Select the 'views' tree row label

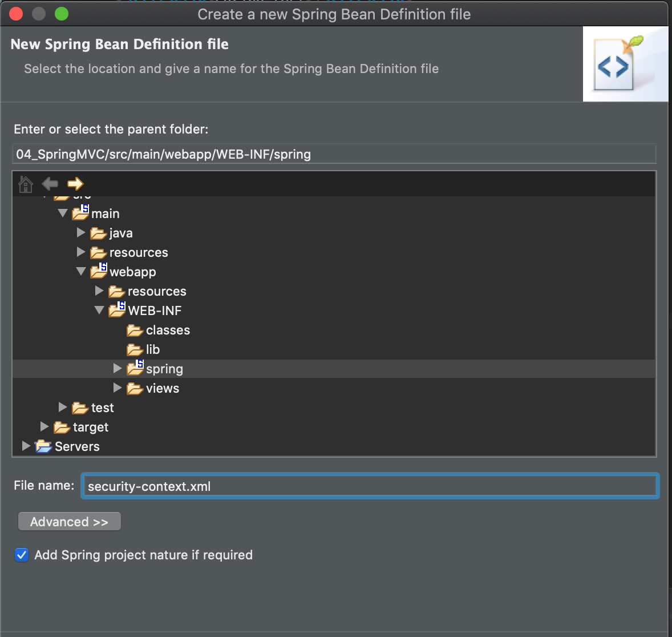pyautogui.click(x=163, y=389)
